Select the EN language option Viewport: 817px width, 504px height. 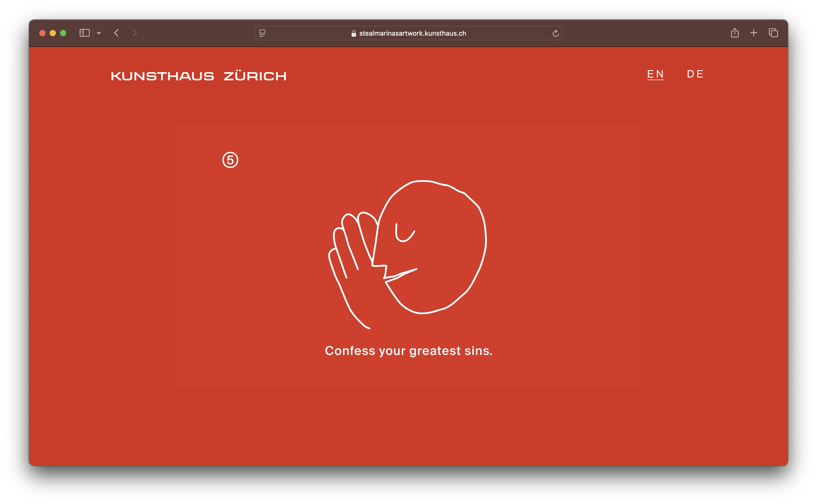point(655,74)
